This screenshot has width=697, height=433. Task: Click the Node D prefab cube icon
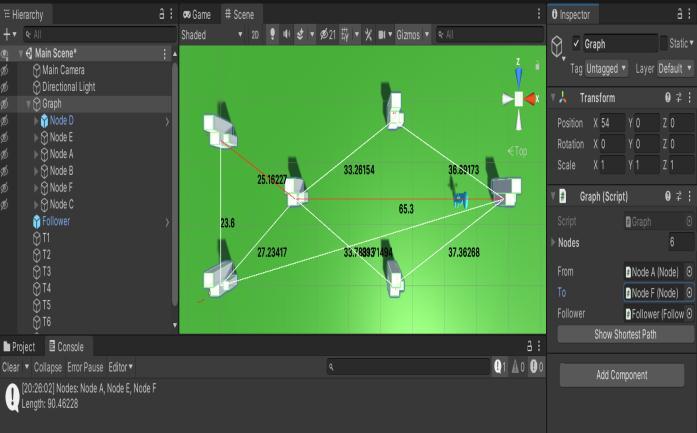pyautogui.click(x=44, y=121)
